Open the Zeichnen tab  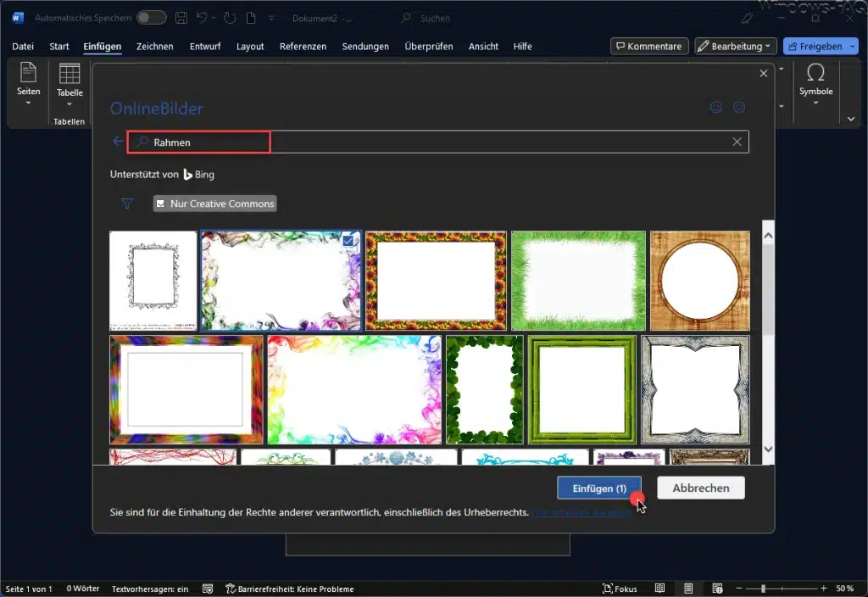click(x=155, y=47)
